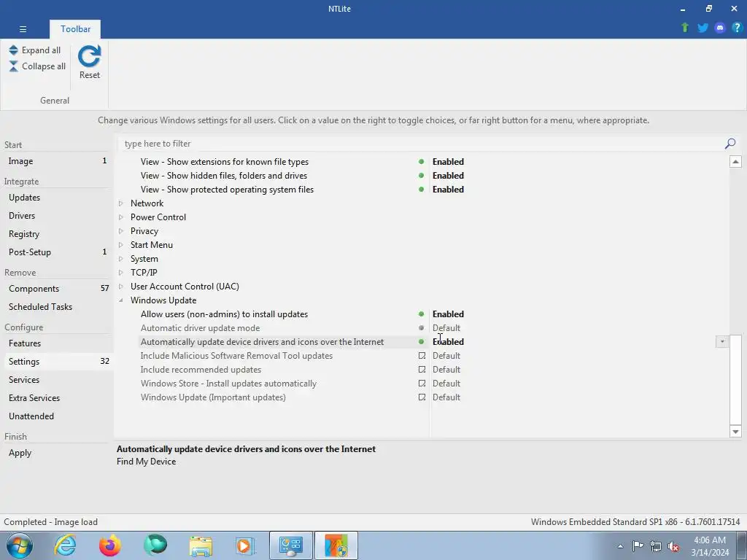Screen dimensions: 747x560
Task: Open the Image page in sidebar
Action: point(57,161)
